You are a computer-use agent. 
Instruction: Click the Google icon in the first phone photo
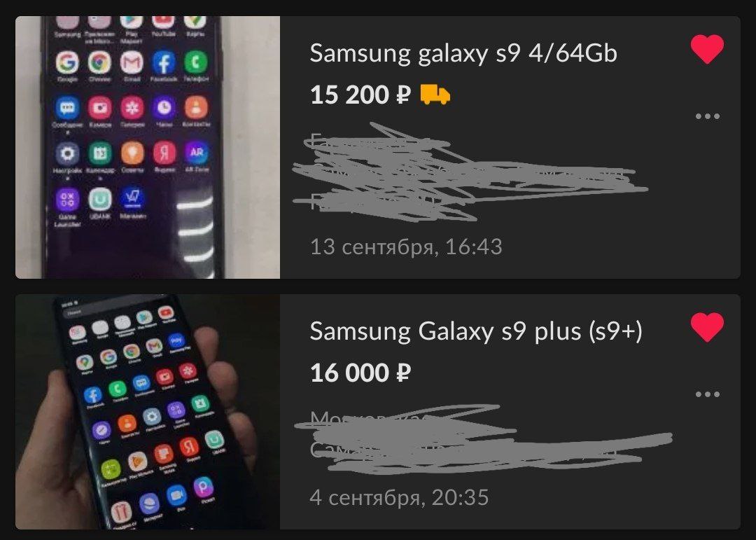[67, 62]
